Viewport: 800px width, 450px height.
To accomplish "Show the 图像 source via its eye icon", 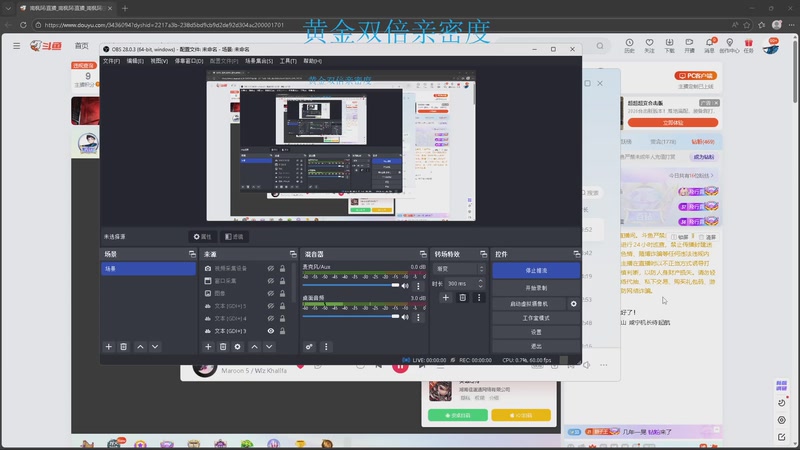I will coord(271,293).
